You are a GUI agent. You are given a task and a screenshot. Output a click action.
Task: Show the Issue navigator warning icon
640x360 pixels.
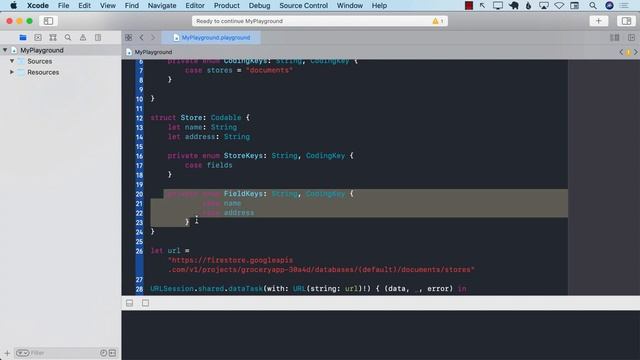coord(83,38)
